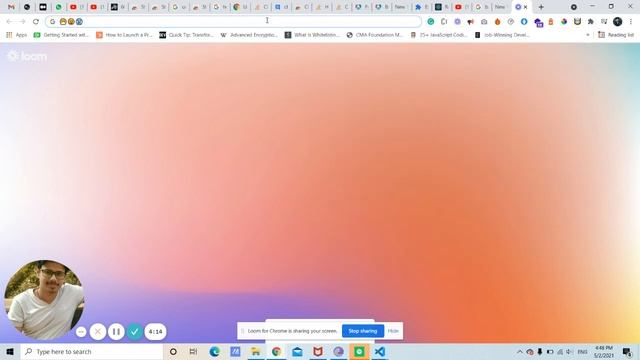This screenshot has height=360, width=640.
Task: Click the browser address bar
Action: pyautogui.click(x=233, y=22)
